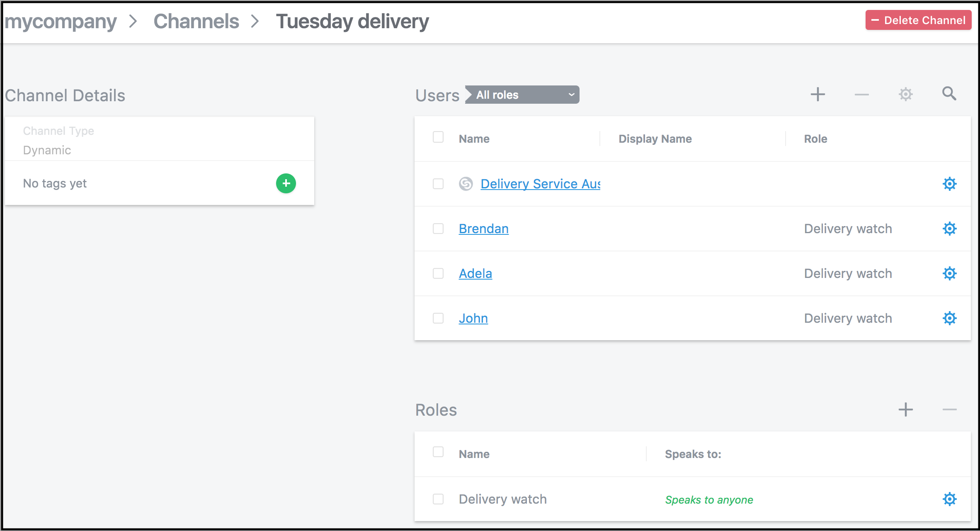
Task: Tick the checkbox next to Brendan
Action: [438, 229]
